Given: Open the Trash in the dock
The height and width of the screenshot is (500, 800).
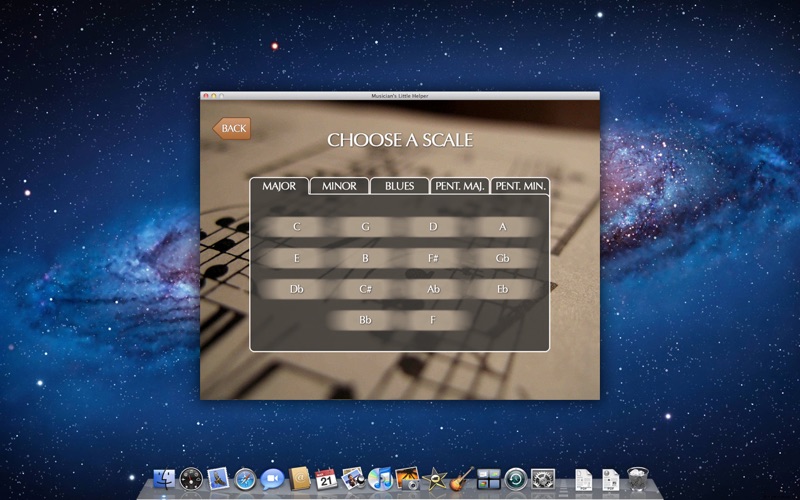Looking at the screenshot, I should click(638, 480).
